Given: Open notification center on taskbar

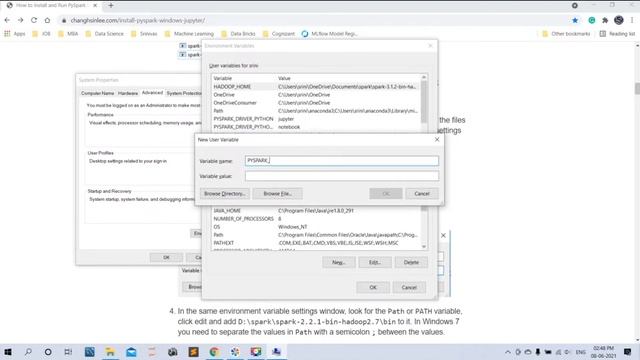Looking at the screenshot, I should pos(627,352).
